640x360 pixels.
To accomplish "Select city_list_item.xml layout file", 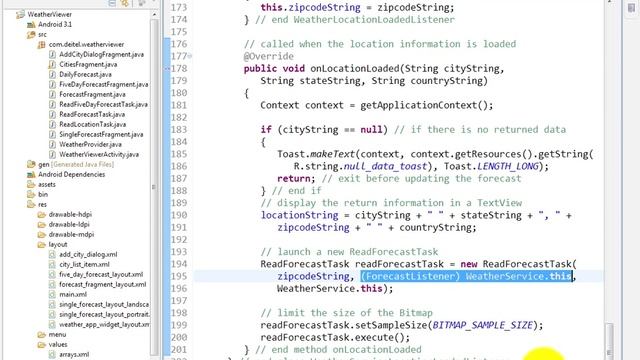I will tap(84, 264).
